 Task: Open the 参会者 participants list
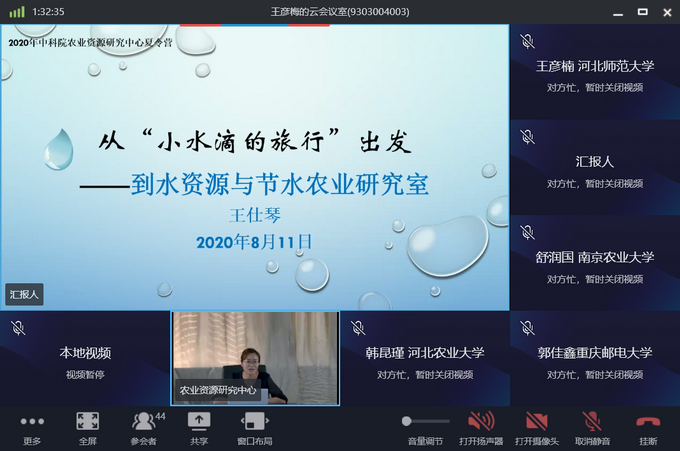pyautogui.click(x=144, y=422)
